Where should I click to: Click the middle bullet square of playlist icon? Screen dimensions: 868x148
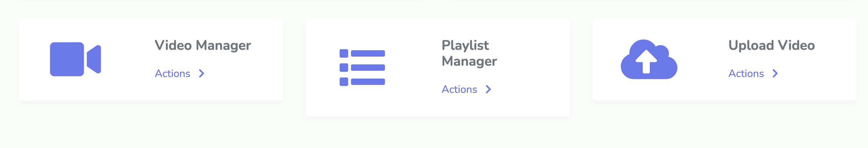click(344, 68)
